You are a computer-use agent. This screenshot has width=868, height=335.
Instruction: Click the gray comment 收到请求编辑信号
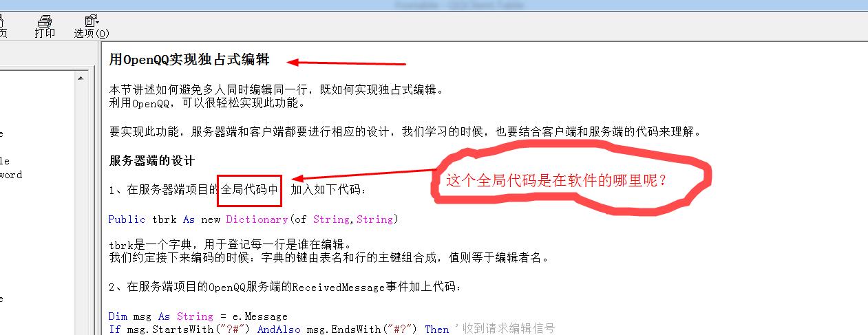[x=508, y=329]
